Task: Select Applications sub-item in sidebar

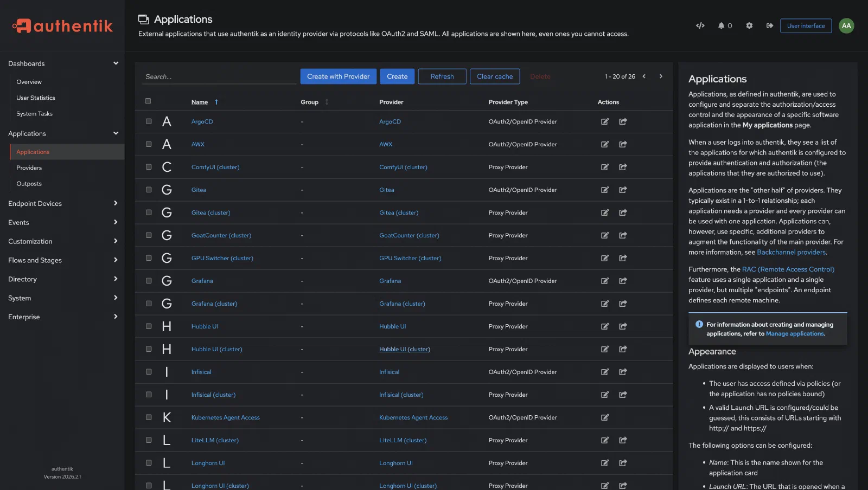Action: click(67, 152)
